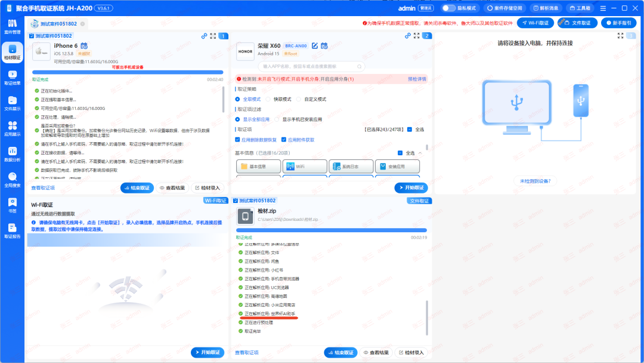Click the edit icon beside 荣耀 X60
The width and height of the screenshot is (644, 363).
(315, 45)
